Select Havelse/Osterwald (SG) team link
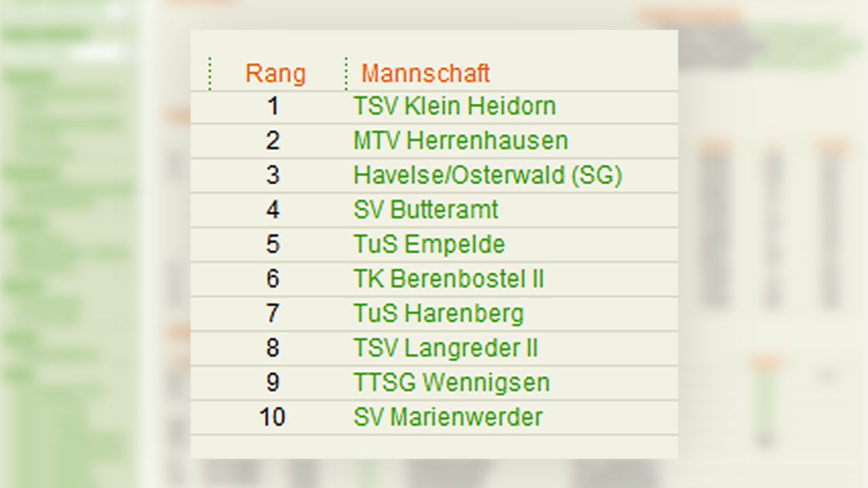 click(488, 176)
